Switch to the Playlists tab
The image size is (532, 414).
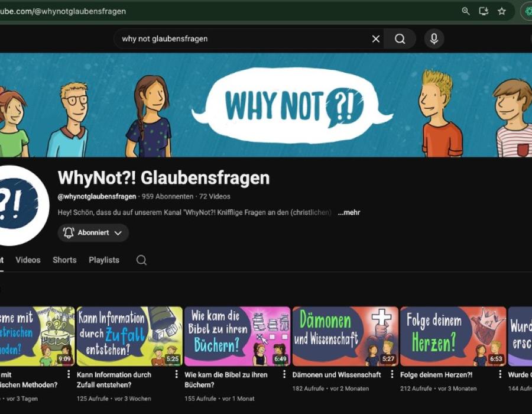click(104, 260)
